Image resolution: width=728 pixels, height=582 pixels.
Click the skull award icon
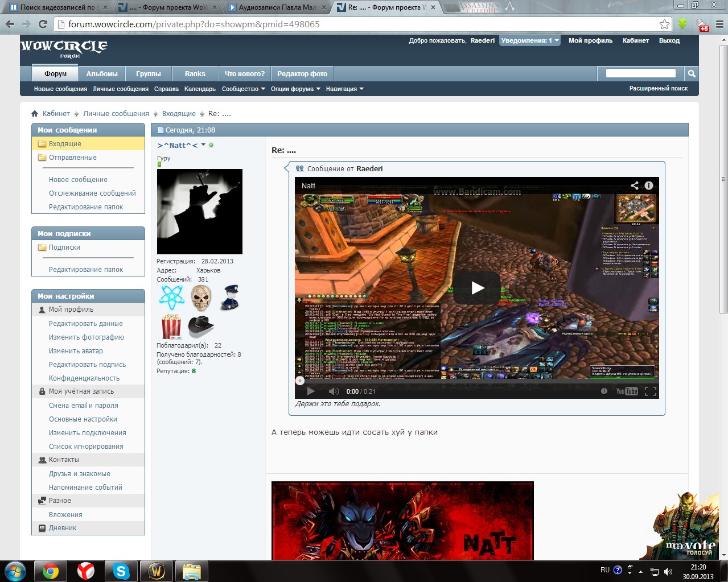click(200, 298)
